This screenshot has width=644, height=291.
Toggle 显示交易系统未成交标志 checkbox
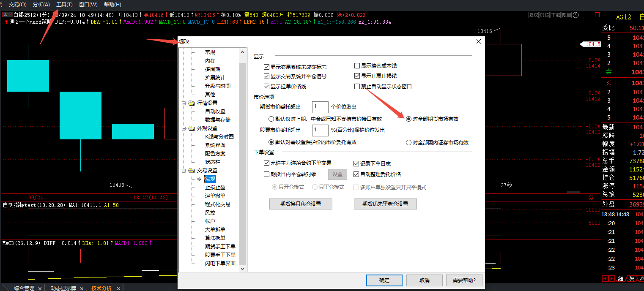pyautogui.click(x=266, y=67)
